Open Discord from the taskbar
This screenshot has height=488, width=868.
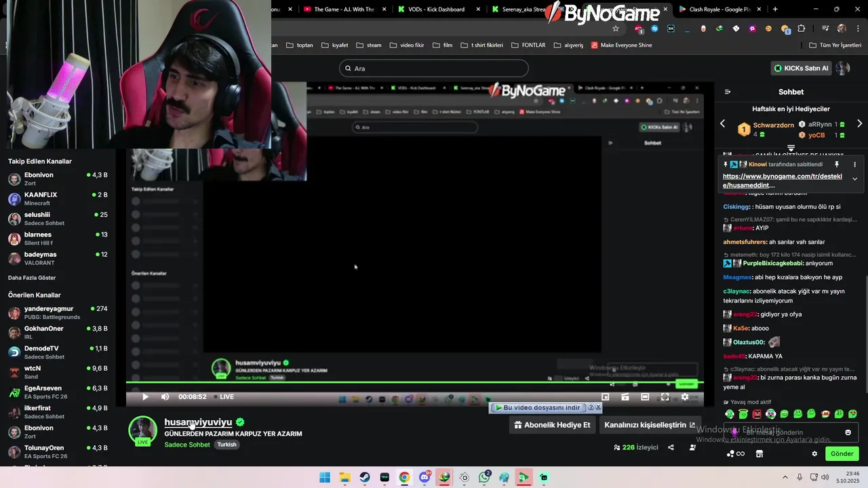coord(425,477)
